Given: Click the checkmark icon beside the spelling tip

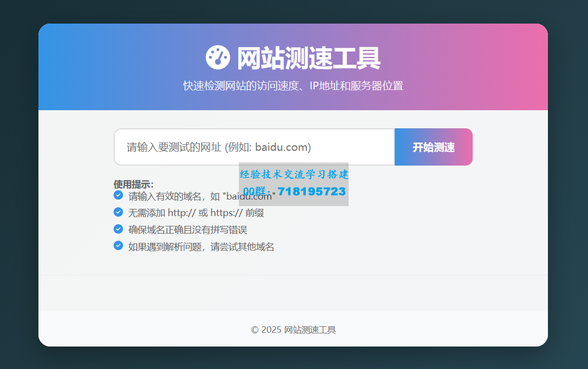Looking at the screenshot, I should coord(119,229).
